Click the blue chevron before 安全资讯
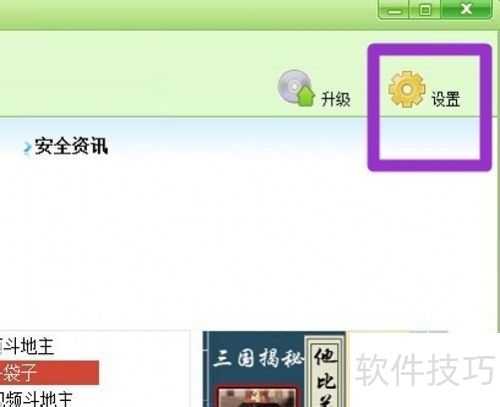Image resolution: width=500 pixels, height=407 pixels. coord(27,148)
